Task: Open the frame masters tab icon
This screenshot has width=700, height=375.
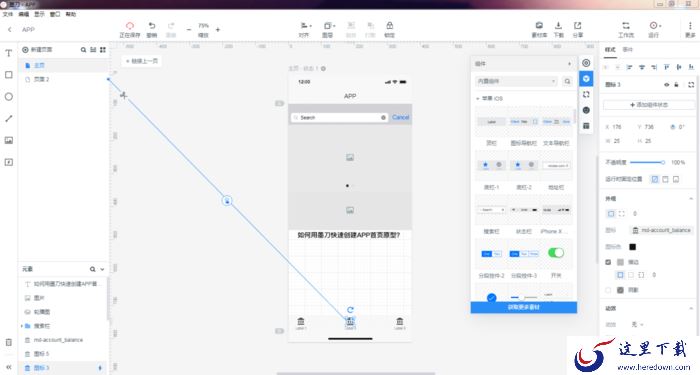Action: [x=586, y=95]
